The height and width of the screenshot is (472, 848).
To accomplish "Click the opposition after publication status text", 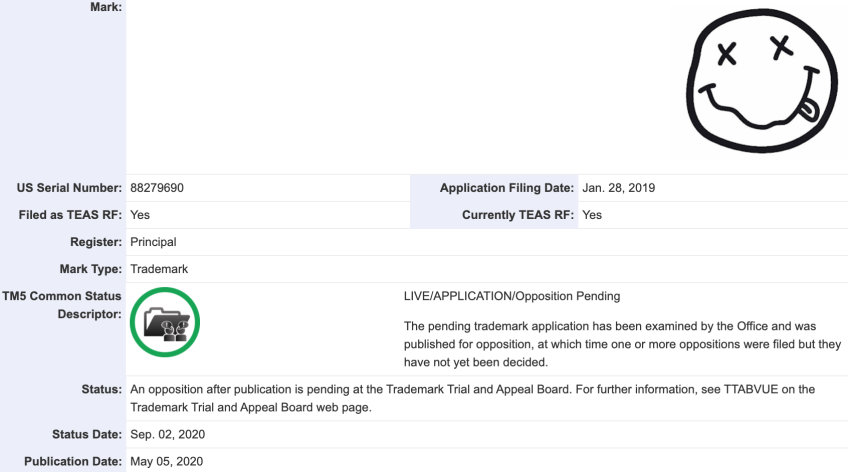I will (x=473, y=398).
